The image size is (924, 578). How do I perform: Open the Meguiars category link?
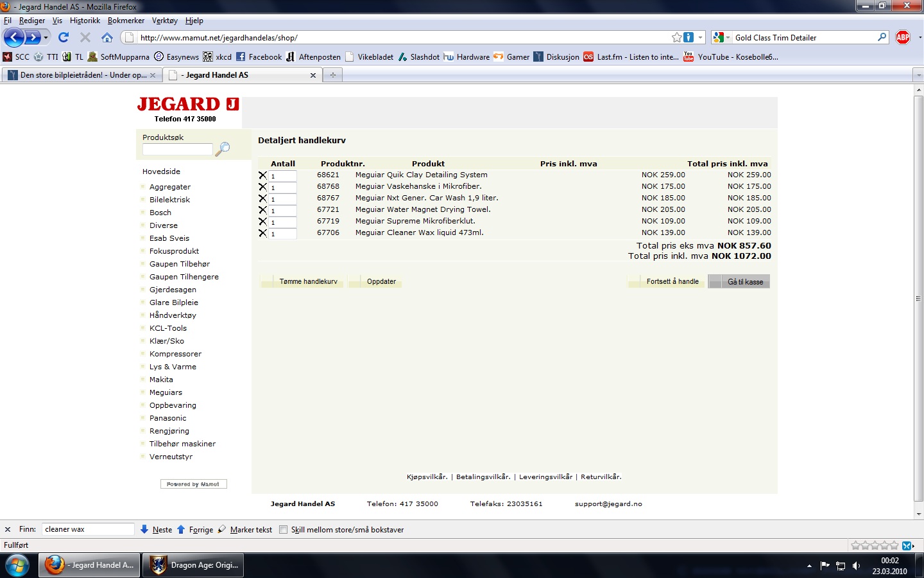[166, 392]
